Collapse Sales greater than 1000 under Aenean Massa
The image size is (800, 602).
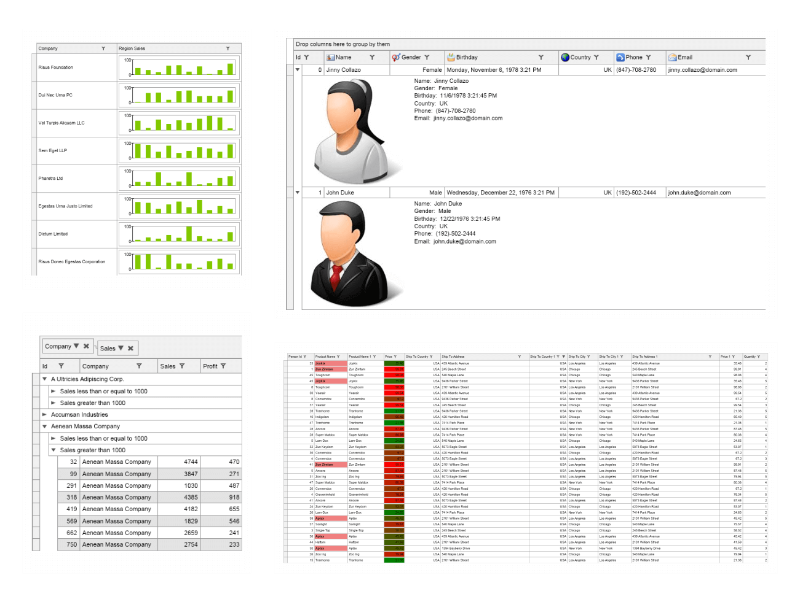coord(53,450)
